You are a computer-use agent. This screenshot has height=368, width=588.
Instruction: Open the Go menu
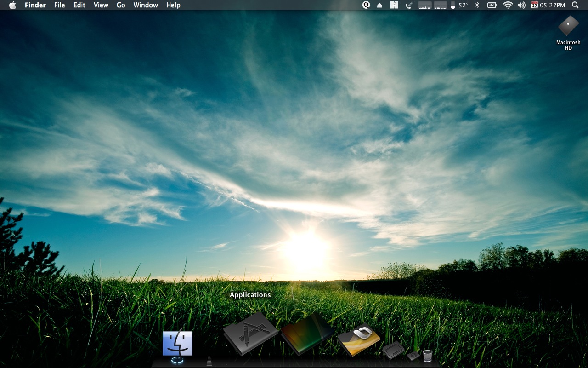pos(121,5)
